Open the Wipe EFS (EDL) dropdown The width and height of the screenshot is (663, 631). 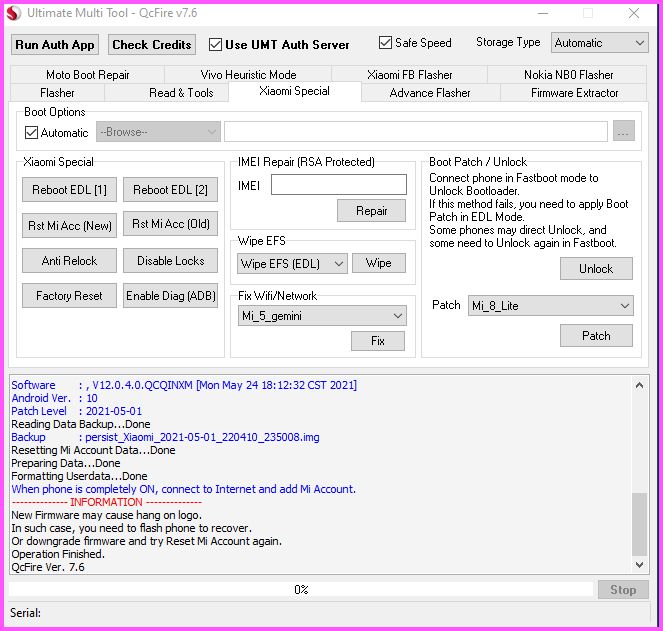292,263
